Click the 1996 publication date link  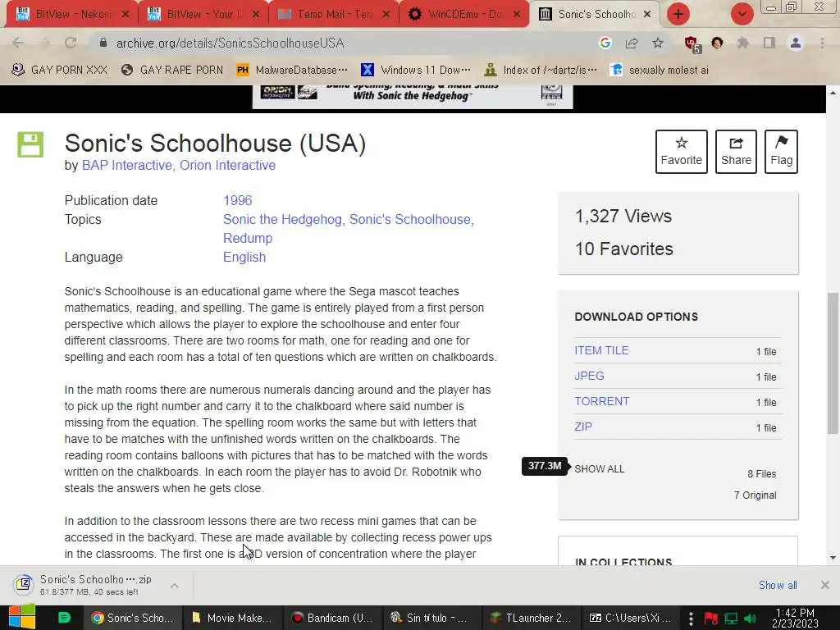pyautogui.click(x=237, y=200)
